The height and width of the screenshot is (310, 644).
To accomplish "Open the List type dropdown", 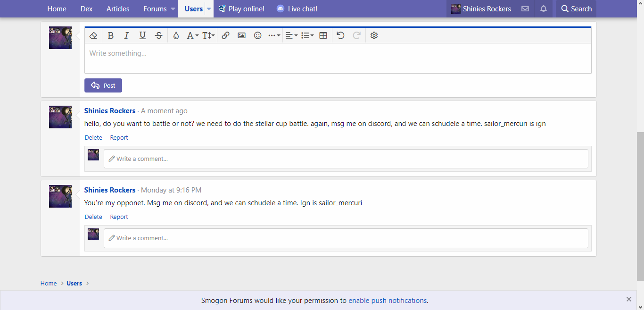I will click(x=307, y=35).
